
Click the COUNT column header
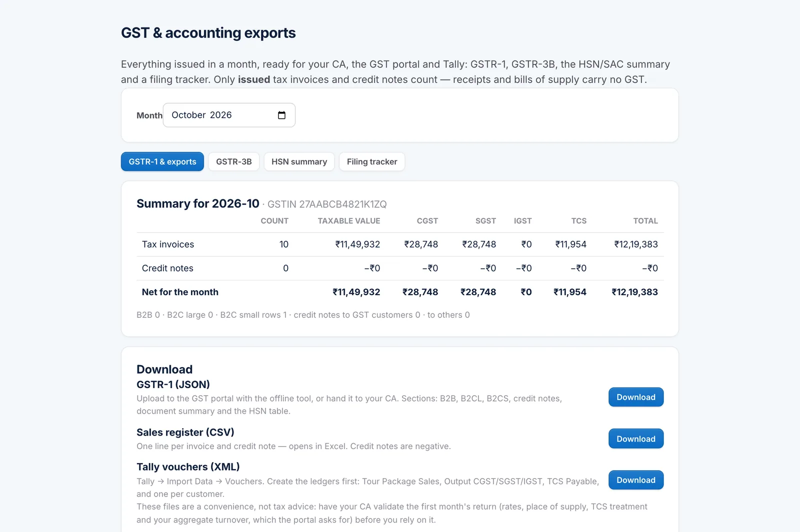(274, 221)
